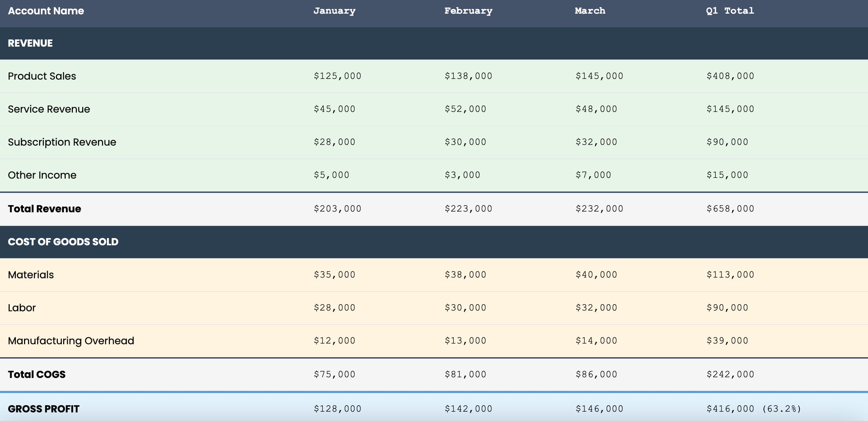Select Total COGS Q1 value $242,000
This screenshot has height=421, width=868.
coord(730,374)
